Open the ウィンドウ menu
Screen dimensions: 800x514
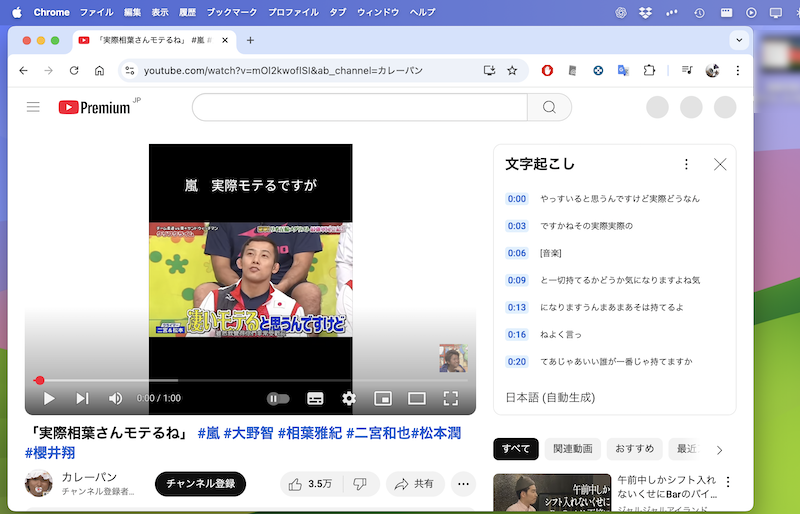pos(378,12)
